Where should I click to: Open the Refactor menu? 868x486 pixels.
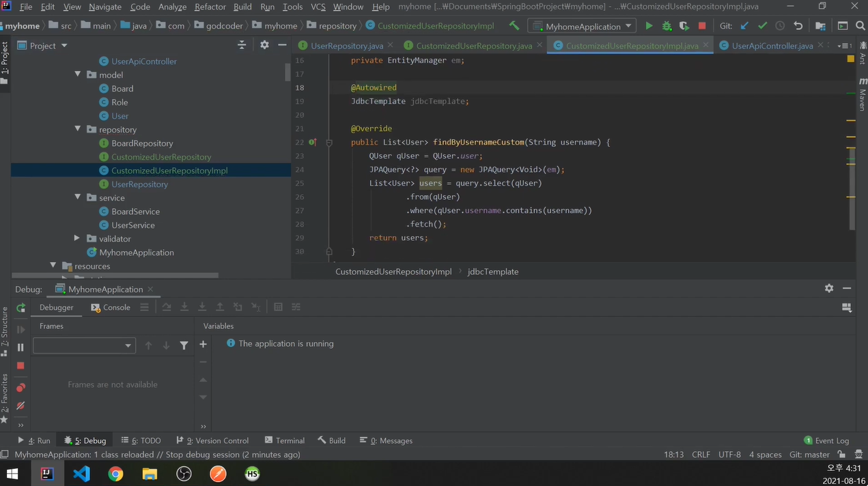pos(210,7)
